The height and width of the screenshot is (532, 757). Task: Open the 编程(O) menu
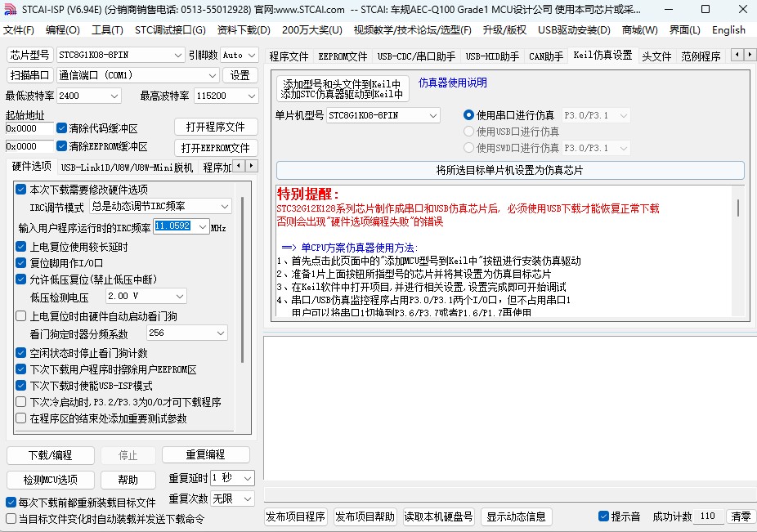click(63, 30)
